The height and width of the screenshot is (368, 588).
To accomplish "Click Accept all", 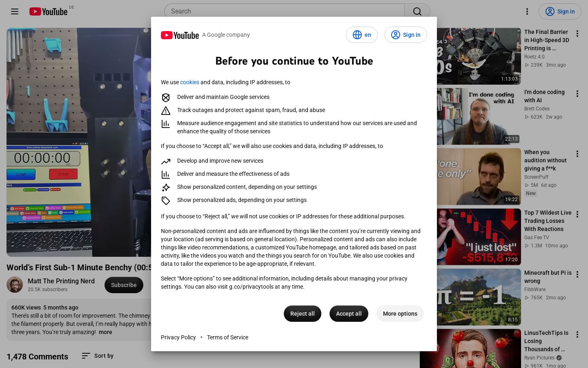I will click(349, 314).
